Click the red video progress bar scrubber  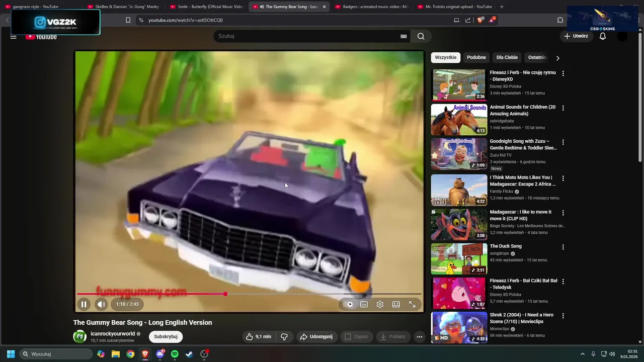pyautogui.click(x=225, y=294)
